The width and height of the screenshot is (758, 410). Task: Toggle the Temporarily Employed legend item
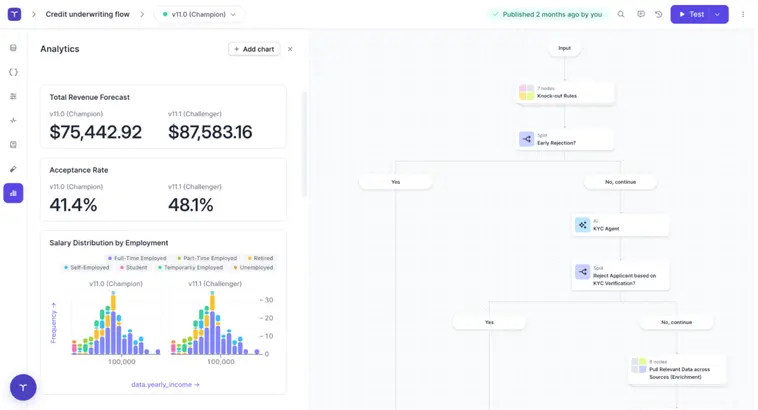click(x=190, y=267)
